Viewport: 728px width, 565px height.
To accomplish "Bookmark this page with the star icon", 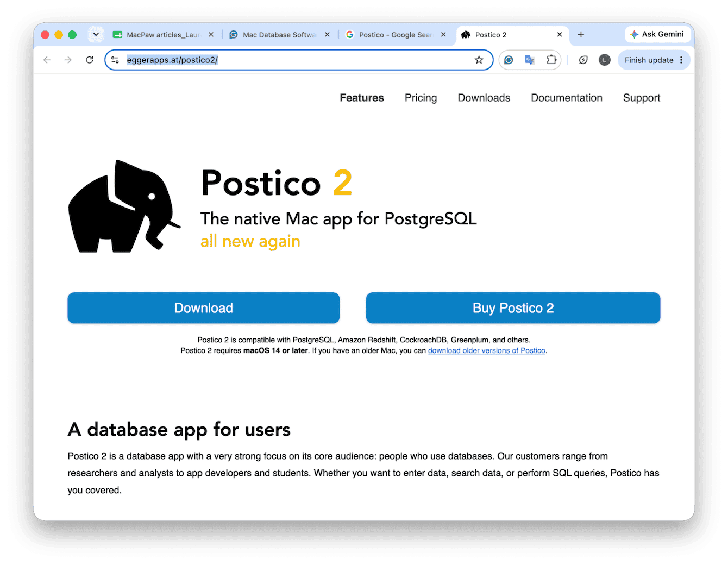I will point(479,60).
